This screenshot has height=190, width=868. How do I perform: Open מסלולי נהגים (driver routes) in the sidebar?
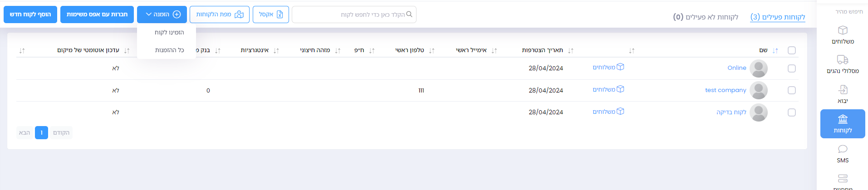[x=843, y=64]
